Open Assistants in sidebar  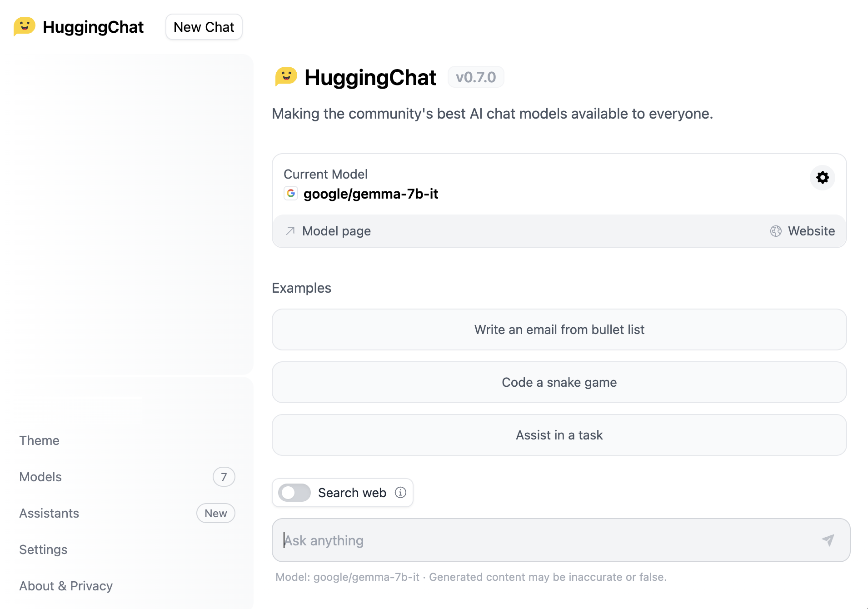click(x=49, y=513)
